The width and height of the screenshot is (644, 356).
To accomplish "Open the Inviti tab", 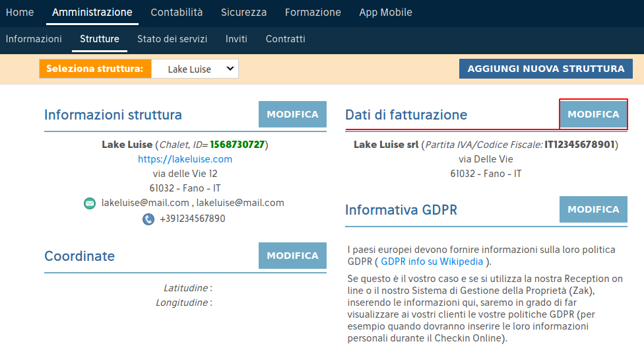I will click(236, 39).
